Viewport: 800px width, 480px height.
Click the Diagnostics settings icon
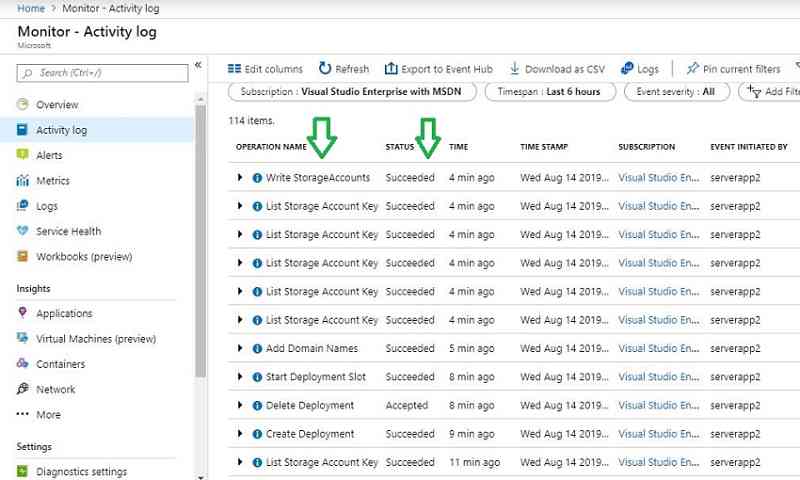click(x=22, y=471)
